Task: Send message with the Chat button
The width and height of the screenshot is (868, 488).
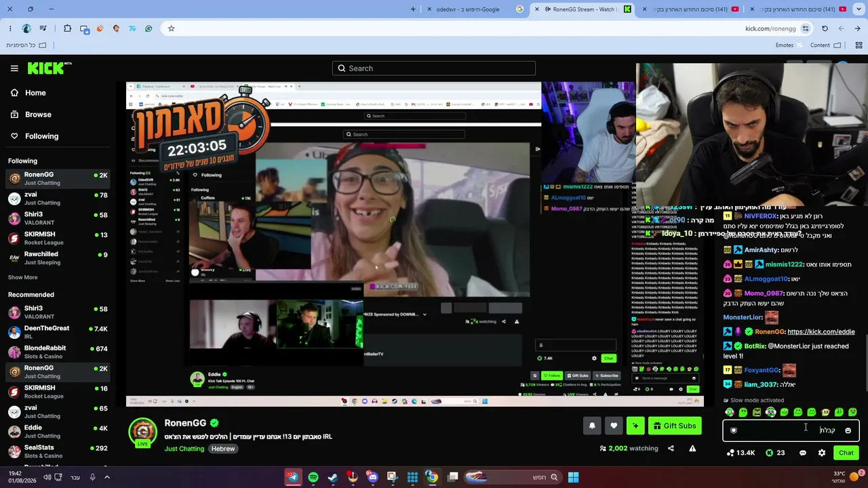Action: tap(846, 453)
